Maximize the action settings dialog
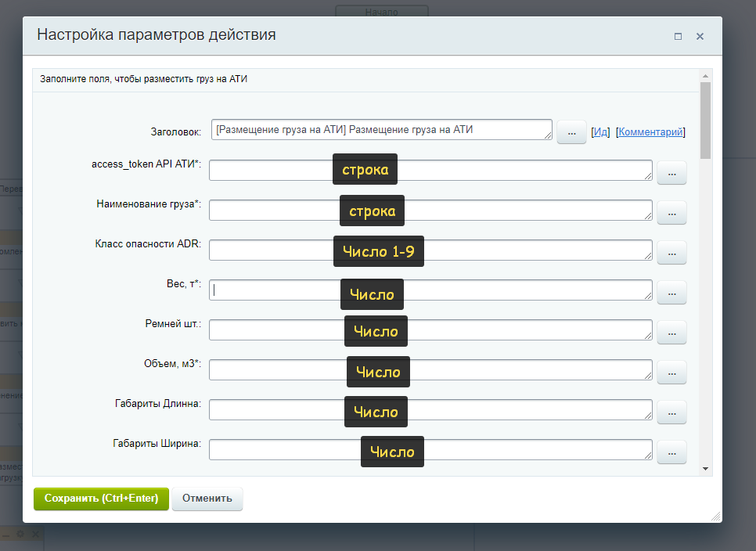The width and height of the screenshot is (756, 551). 678,36
